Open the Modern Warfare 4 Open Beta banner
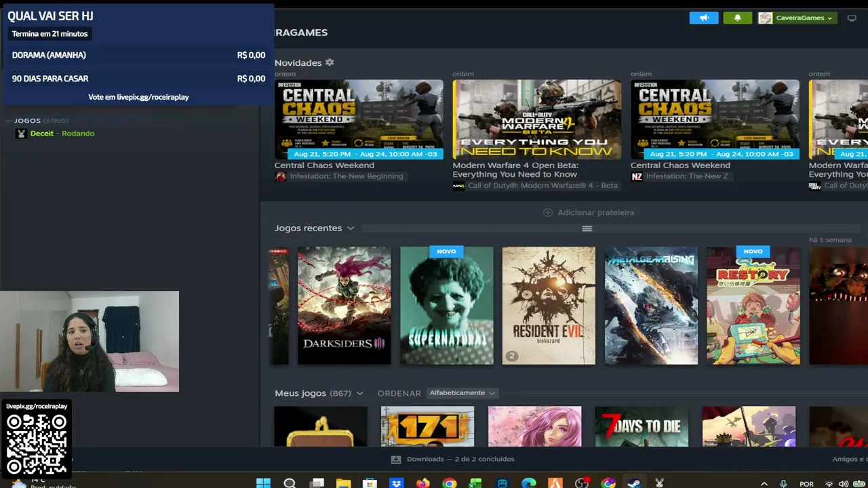Image resolution: width=868 pixels, height=488 pixels. tap(537, 119)
